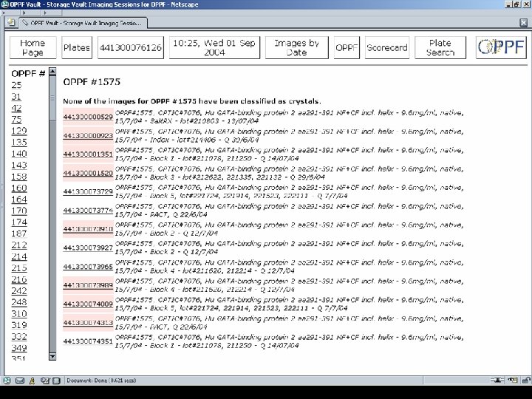
Task: Click scroll-up arrow of OPPF # list
Action: 52,72
